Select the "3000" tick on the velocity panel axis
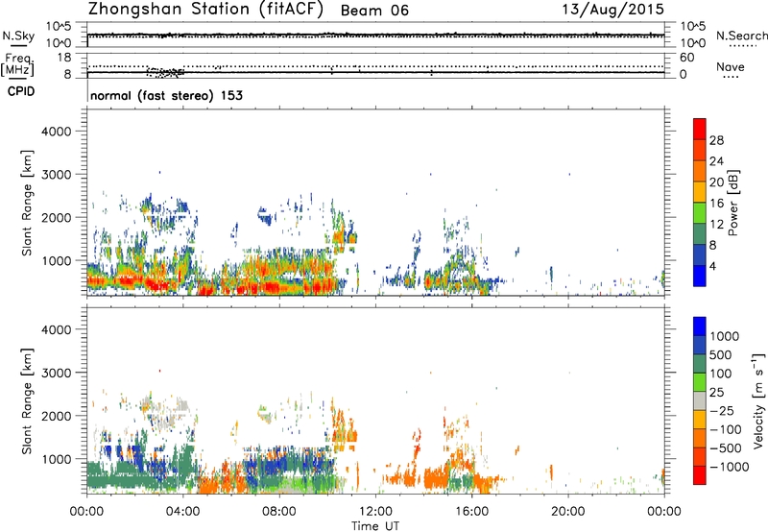The height and width of the screenshot is (532, 768). tap(56, 373)
